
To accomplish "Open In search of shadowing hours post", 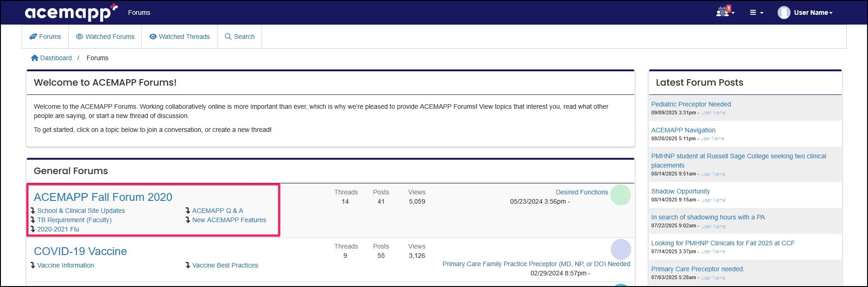I will 708,217.
